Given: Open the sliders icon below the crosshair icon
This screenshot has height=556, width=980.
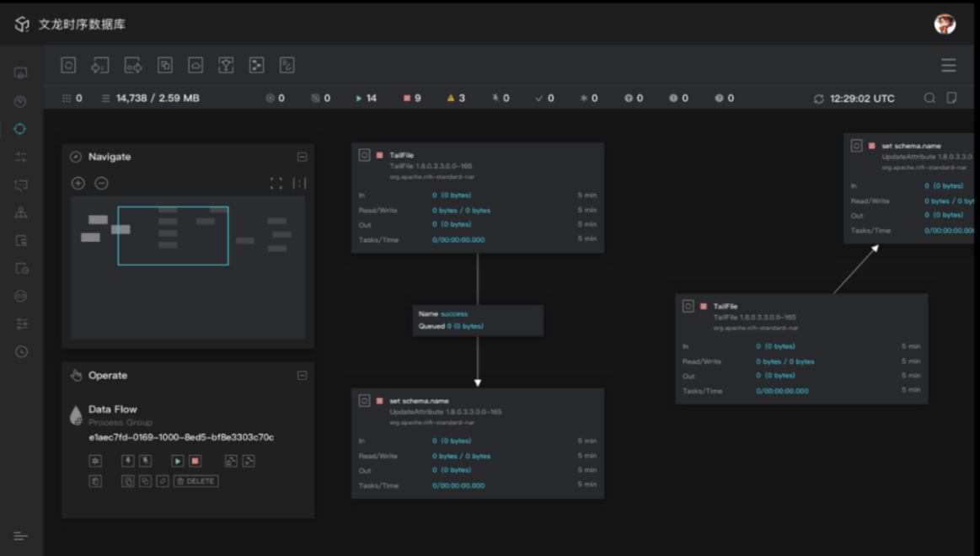Looking at the screenshot, I should click(20, 157).
